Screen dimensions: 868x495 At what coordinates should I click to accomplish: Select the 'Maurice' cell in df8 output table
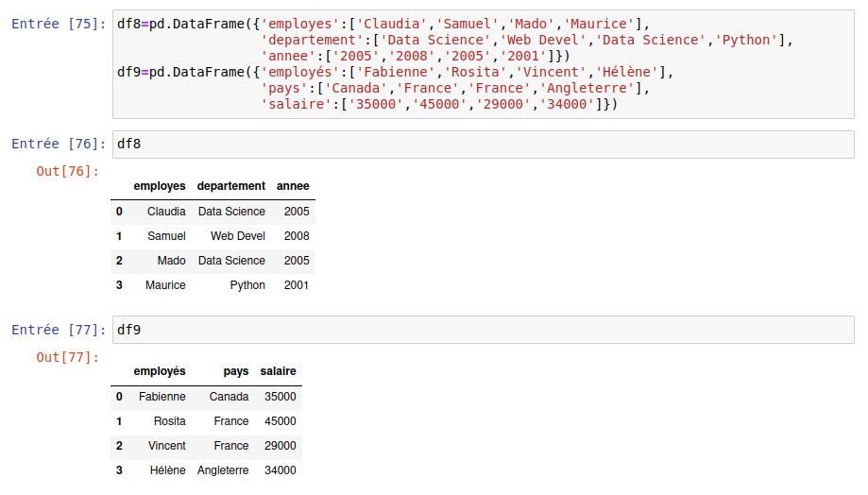tap(165, 285)
